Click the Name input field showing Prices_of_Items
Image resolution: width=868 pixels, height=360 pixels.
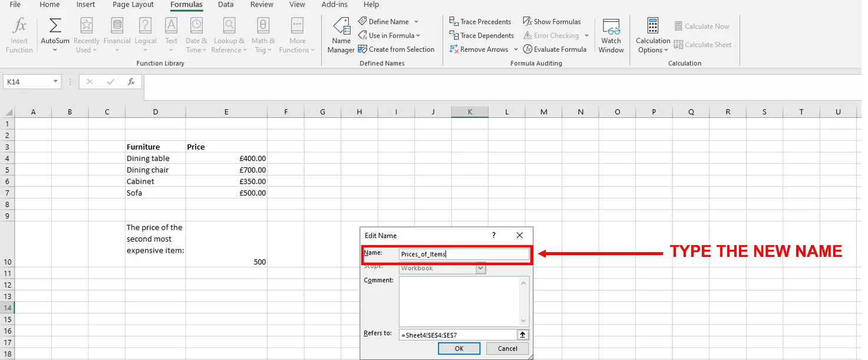point(464,254)
